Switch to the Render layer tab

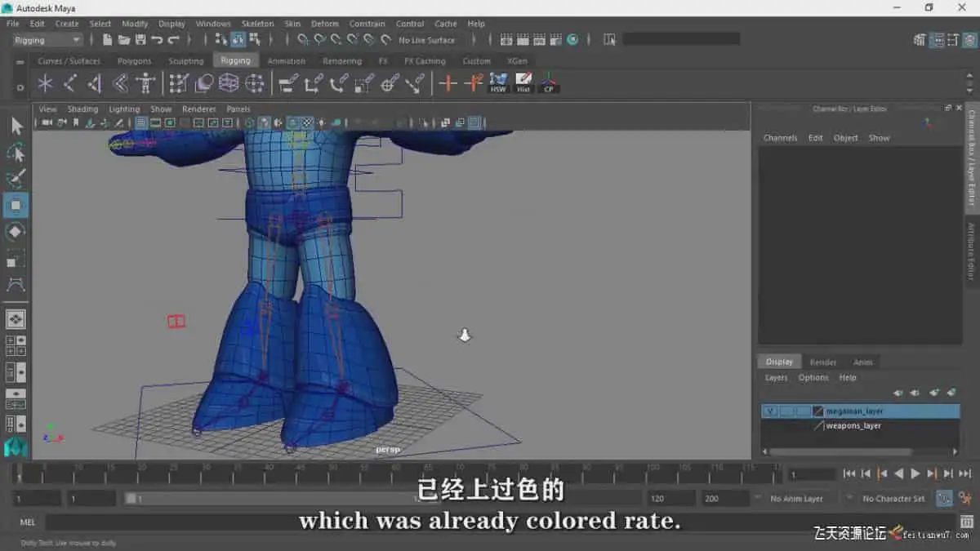(823, 362)
